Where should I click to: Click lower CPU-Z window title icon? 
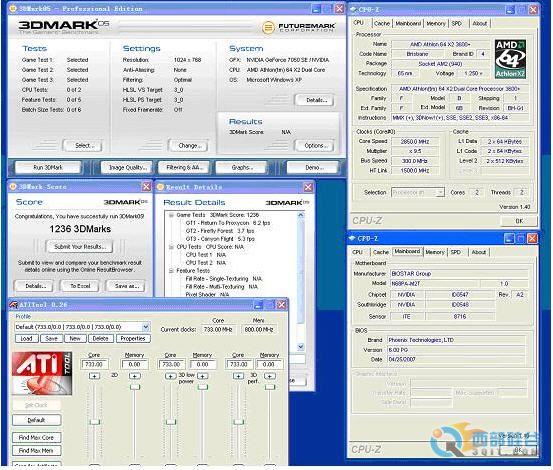pos(352,239)
